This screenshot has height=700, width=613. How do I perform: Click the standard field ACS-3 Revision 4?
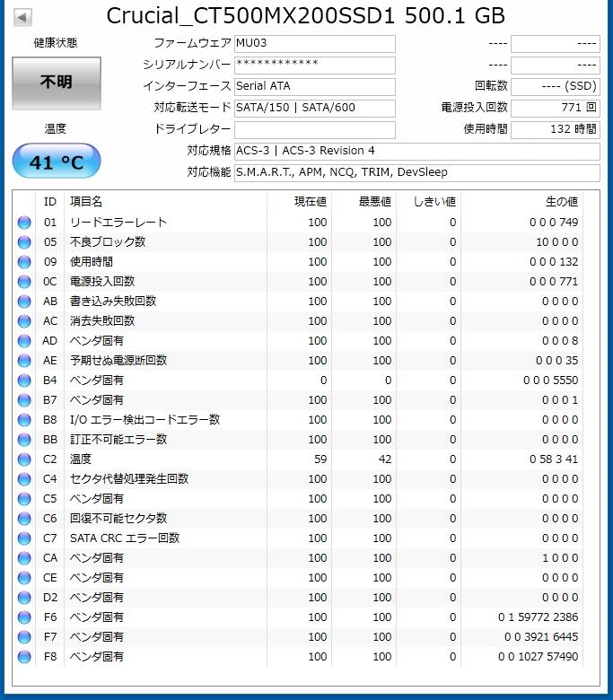point(417,151)
